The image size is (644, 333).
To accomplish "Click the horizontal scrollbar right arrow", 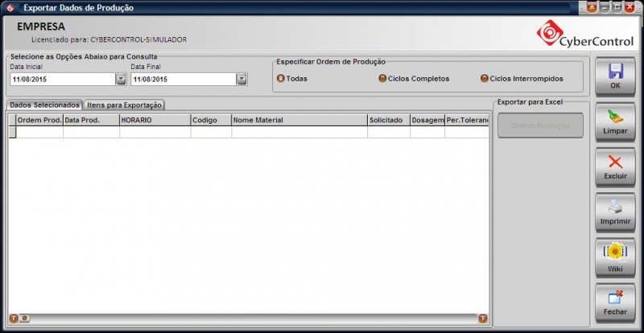I will pos(483,319).
